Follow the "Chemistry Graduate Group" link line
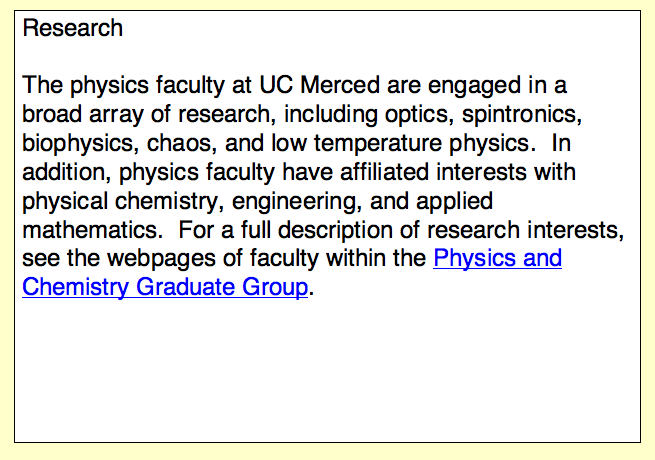Image resolution: width=655 pixels, height=460 pixels. (x=165, y=288)
